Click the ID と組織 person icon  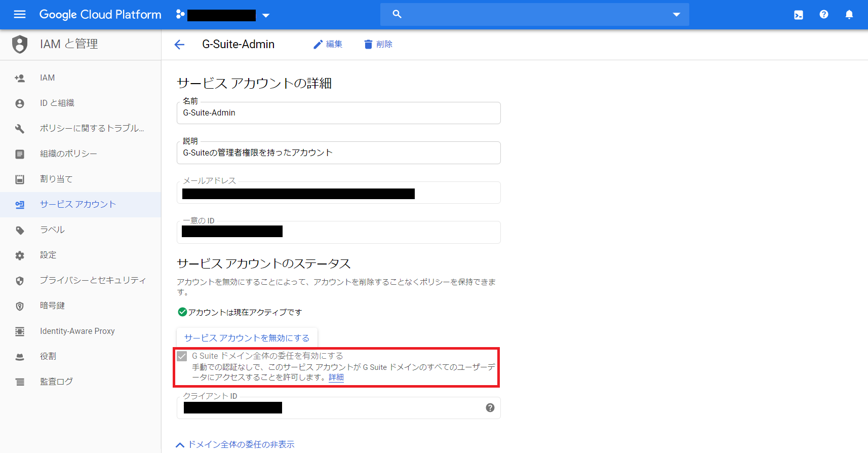(x=20, y=103)
